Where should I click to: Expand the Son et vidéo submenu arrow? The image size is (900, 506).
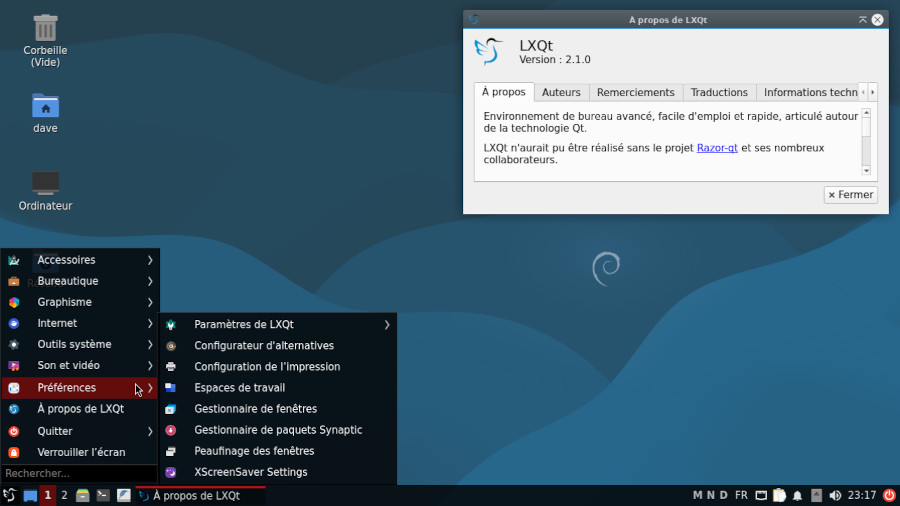[150, 365]
